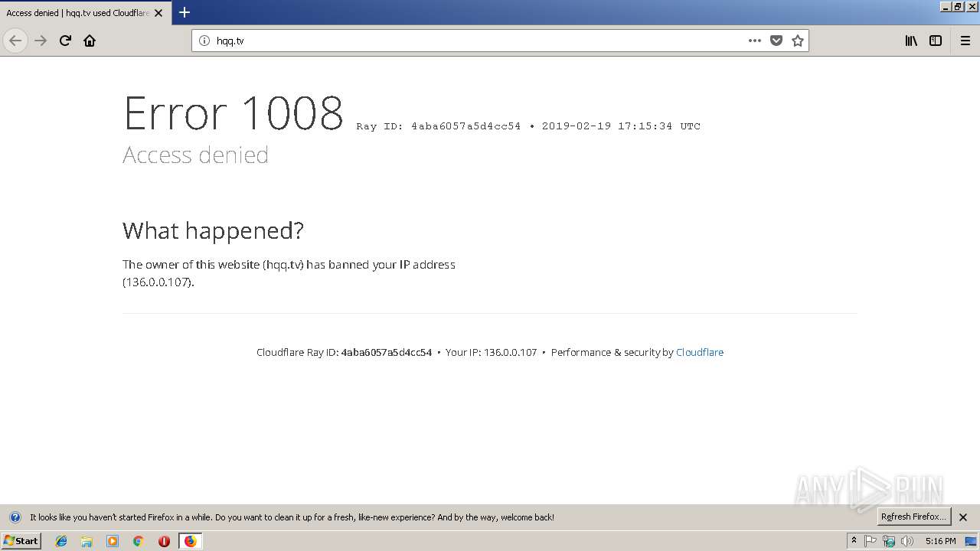The image size is (980, 551).
Task: Go forward with the browser's forward arrow
Action: click(41, 41)
